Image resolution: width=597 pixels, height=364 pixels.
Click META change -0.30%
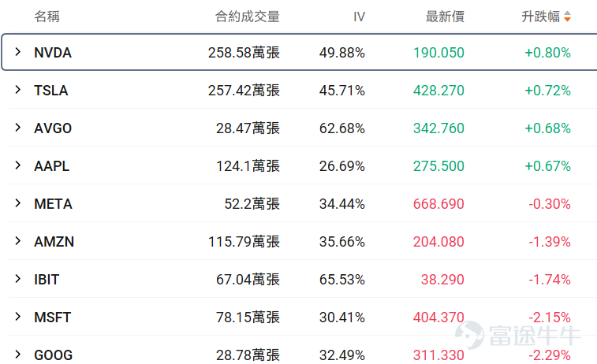(550, 204)
